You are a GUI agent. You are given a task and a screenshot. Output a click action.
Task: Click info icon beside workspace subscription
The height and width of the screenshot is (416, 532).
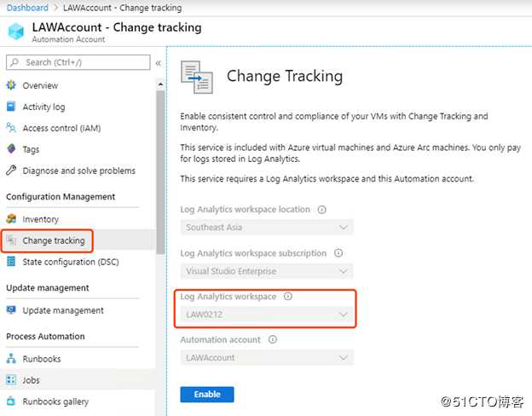point(338,253)
